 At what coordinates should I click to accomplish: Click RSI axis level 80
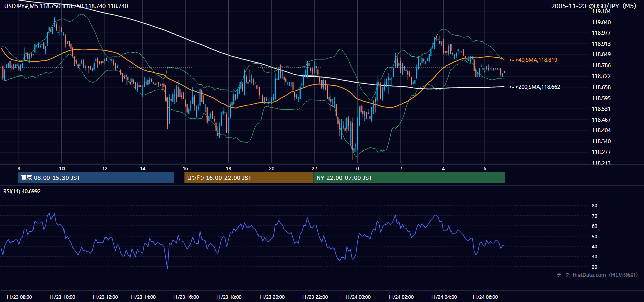[594, 206]
